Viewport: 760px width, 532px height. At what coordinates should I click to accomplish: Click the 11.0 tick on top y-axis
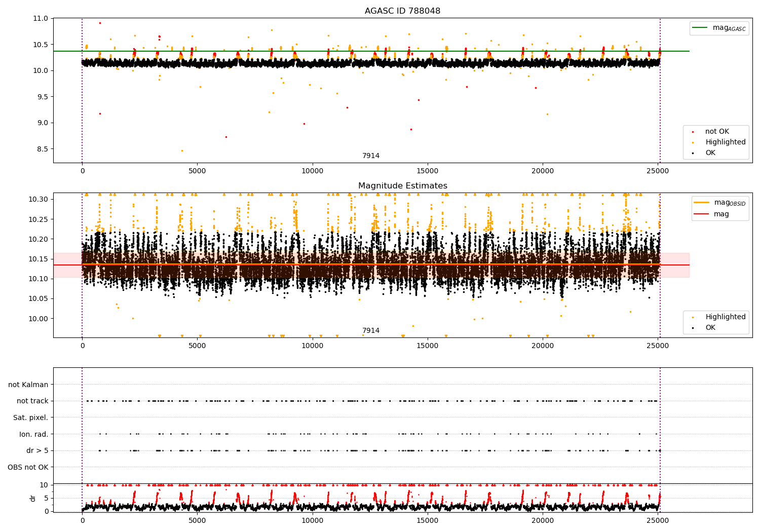click(x=41, y=18)
